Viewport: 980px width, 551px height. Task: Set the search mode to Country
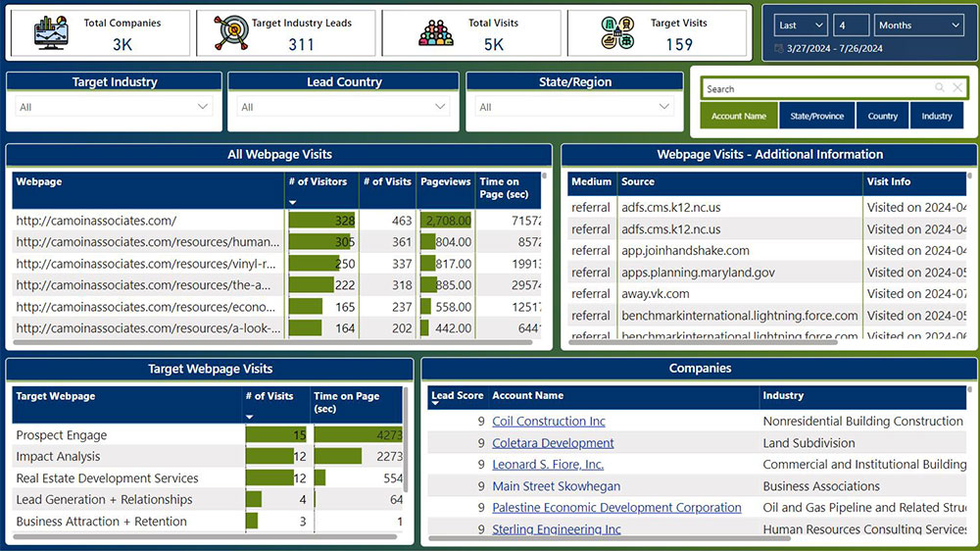[882, 116]
